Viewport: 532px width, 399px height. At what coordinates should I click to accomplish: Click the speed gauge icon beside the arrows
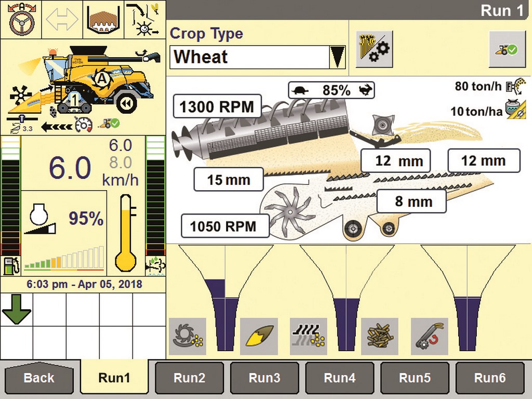(84, 125)
